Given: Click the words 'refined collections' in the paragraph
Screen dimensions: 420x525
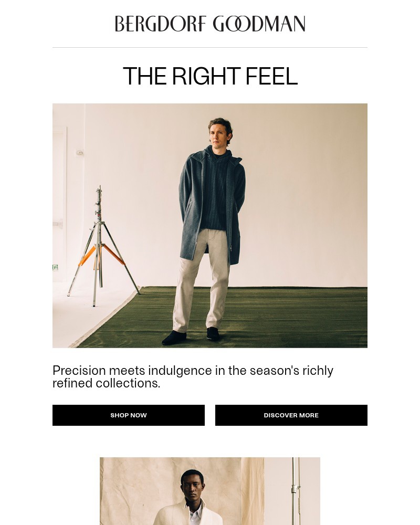Looking at the screenshot, I should 106,383.
